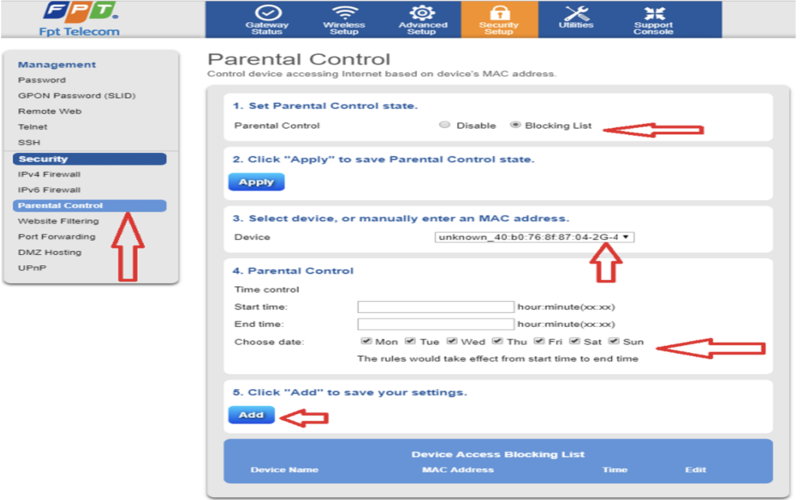Select the Blocking List radio button
This screenshot has height=500, width=800.
(x=515, y=124)
